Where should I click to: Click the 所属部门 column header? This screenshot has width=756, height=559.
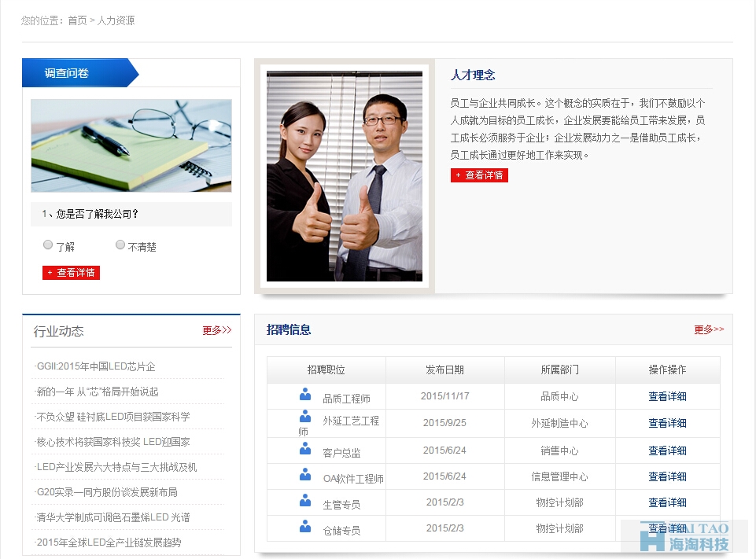pyautogui.click(x=560, y=370)
